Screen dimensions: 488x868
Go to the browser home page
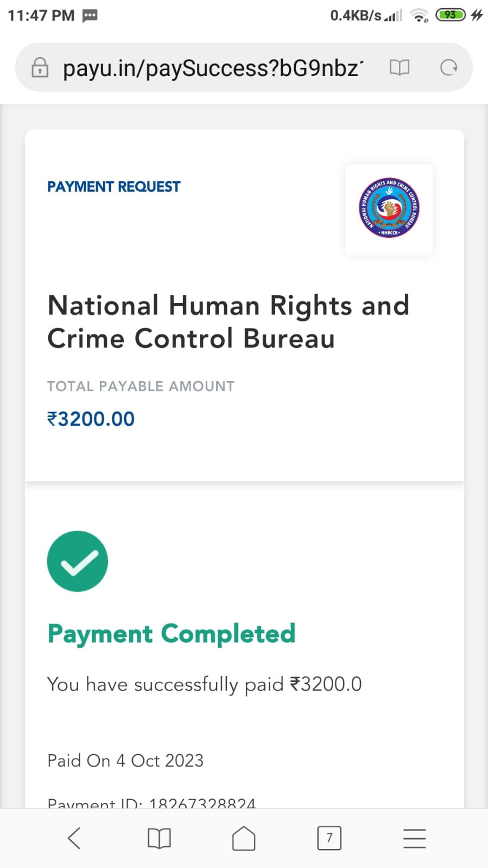coord(244,838)
